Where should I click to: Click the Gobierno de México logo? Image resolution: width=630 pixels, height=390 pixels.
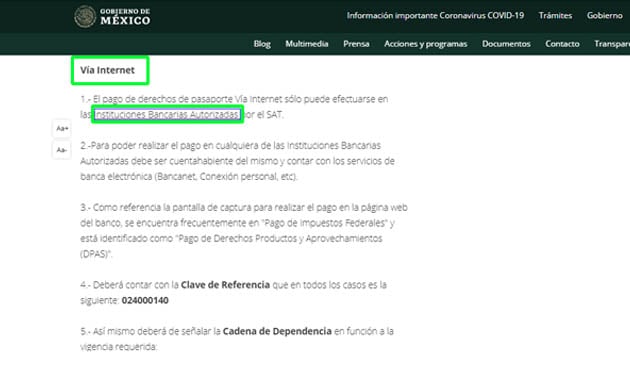coord(112,16)
